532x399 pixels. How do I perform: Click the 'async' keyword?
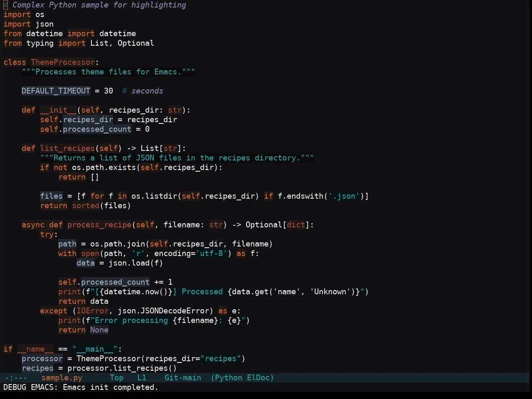coord(33,225)
